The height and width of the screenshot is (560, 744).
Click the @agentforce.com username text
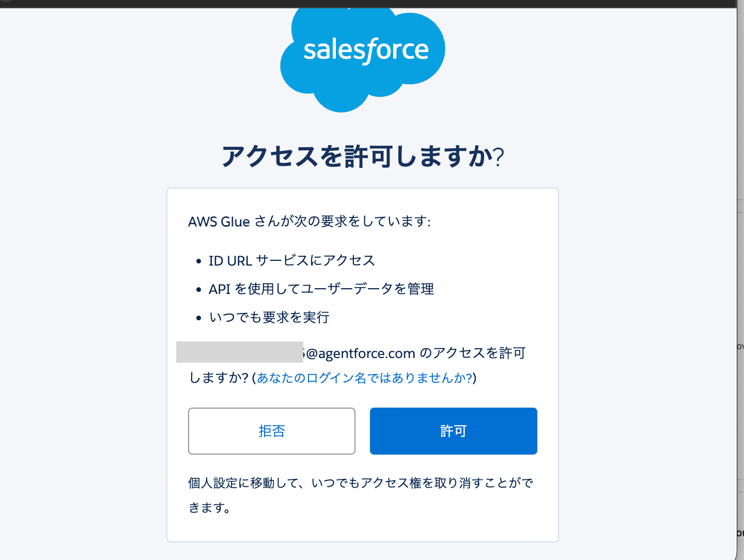point(361,353)
